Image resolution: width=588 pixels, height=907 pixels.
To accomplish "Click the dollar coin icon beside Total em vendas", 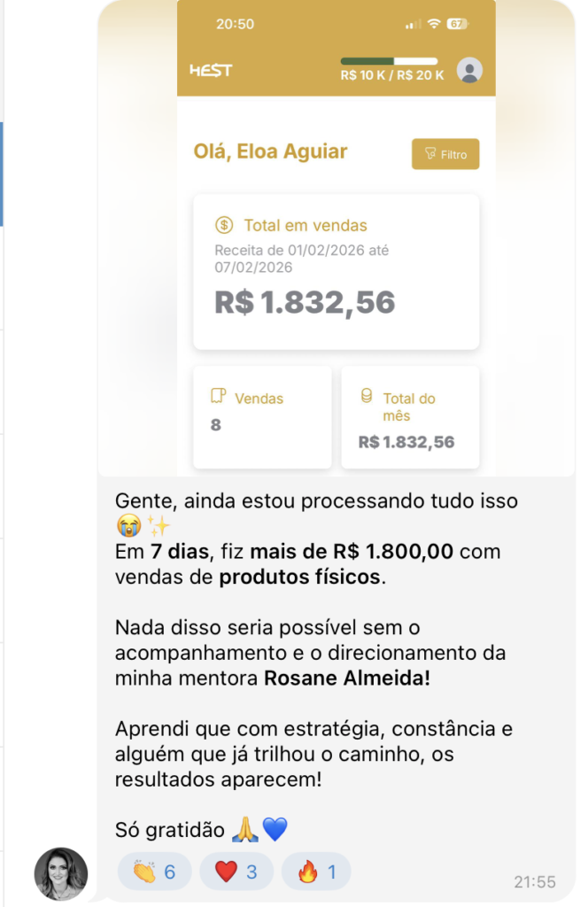I will coord(224,225).
